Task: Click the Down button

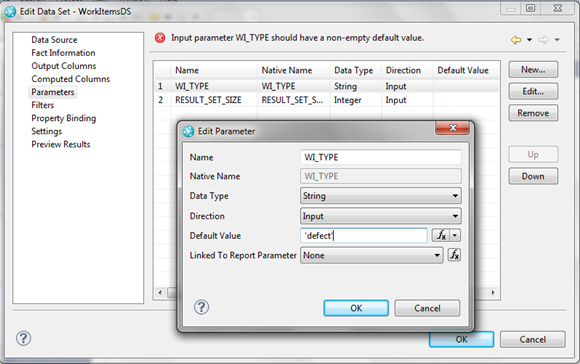Action: click(x=533, y=176)
